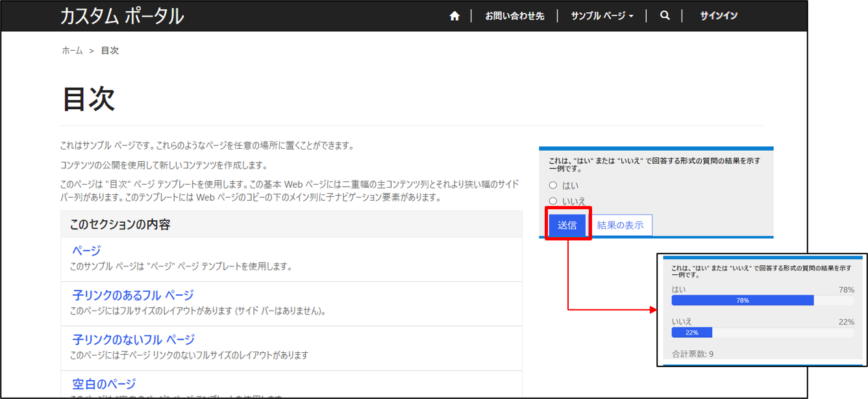Open the ページ link in section list
The image size is (868, 399).
[x=86, y=251]
